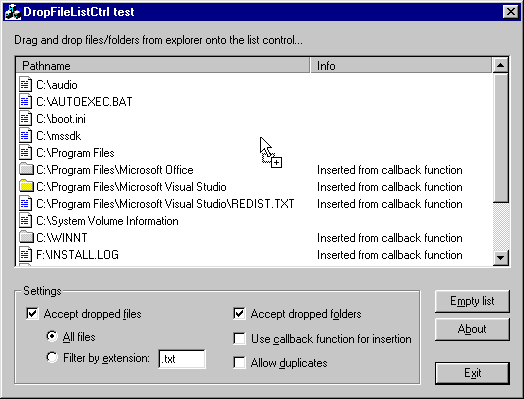524x399 pixels.
Task: Disable Accept dropped folders checkbox
Action: click(239, 314)
